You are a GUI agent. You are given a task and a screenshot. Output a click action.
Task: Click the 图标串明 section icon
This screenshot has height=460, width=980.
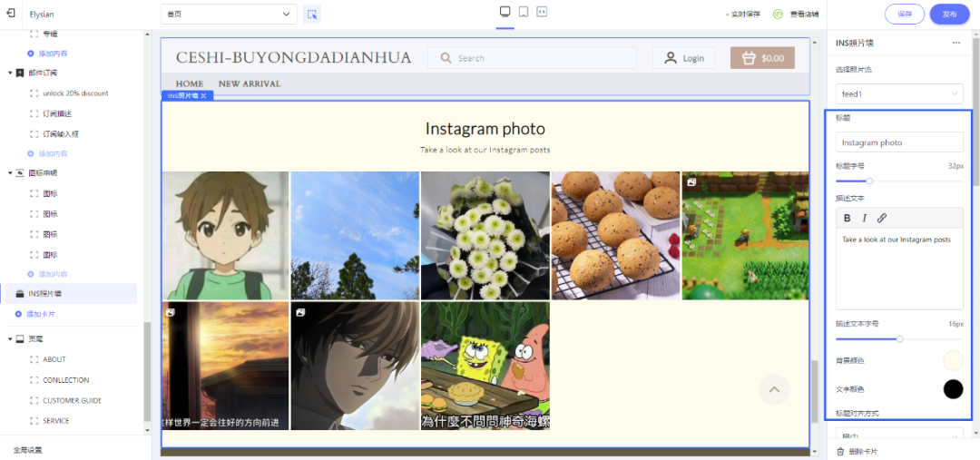[20, 172]
